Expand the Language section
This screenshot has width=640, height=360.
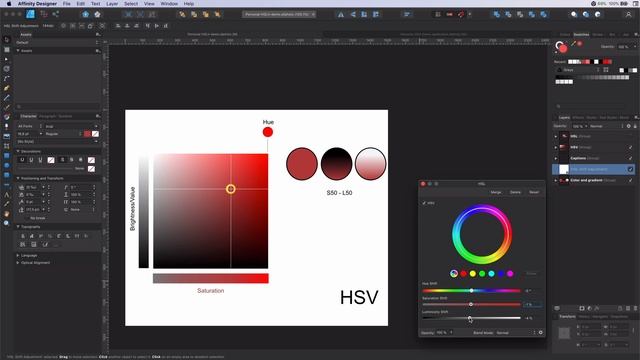coord(18,256)
